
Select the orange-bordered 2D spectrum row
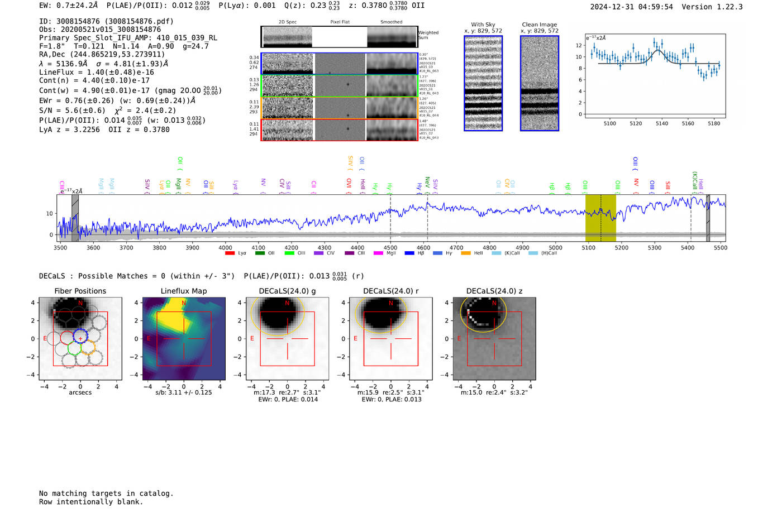pyautogui.click(x=339, y=108)
